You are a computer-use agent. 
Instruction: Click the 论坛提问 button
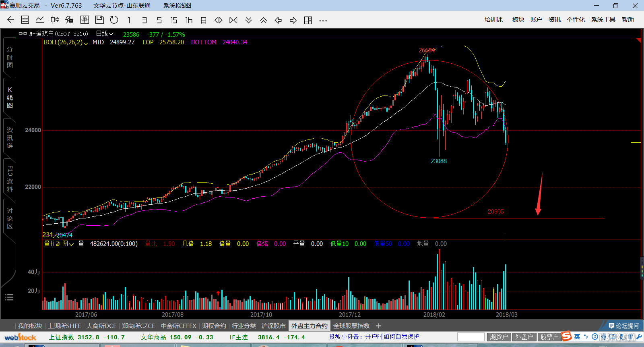pyautogui.click(x=623, y=326)
